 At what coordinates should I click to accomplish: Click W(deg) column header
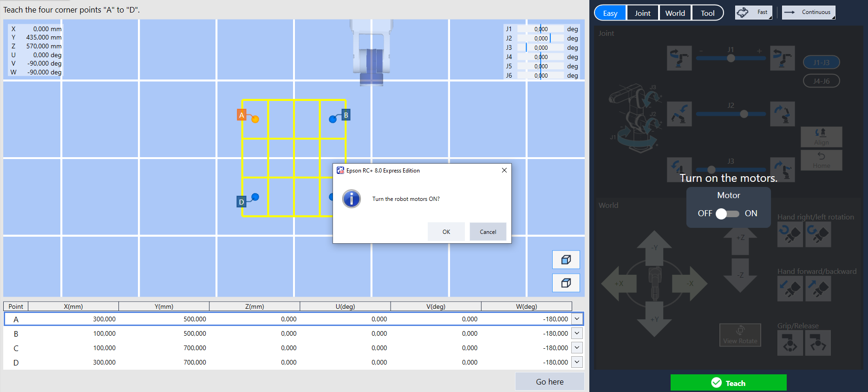pyautogui.click(x=527, y=306)
